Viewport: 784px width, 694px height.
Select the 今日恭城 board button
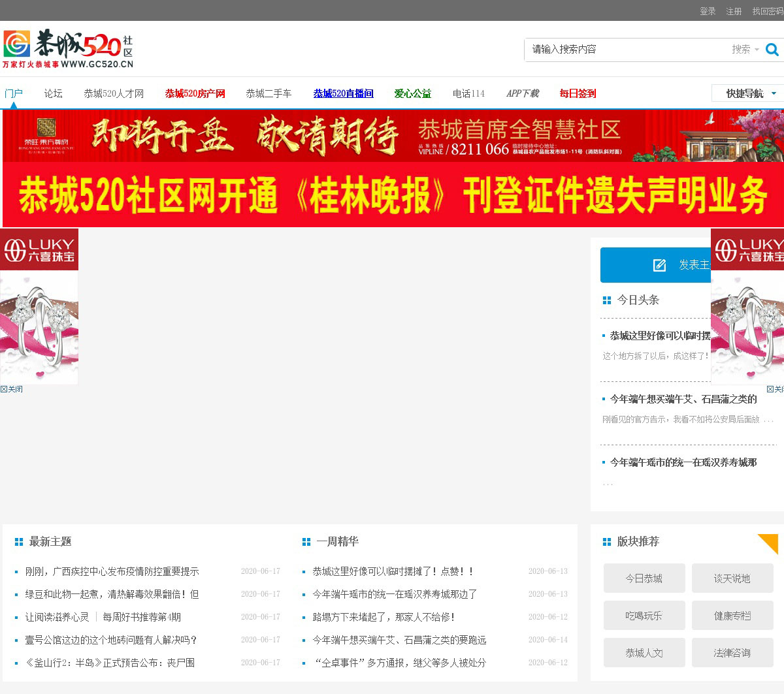tap(644, 578)
